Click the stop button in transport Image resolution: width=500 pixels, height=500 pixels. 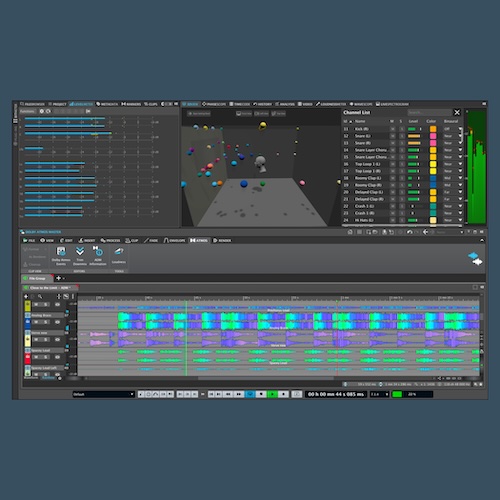[x=261, y=394]
